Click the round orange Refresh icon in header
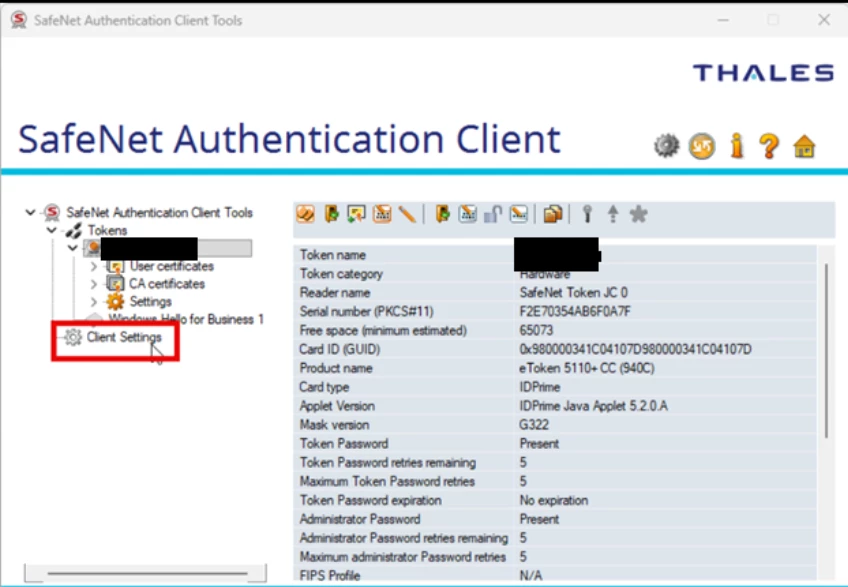 point(701,146)
